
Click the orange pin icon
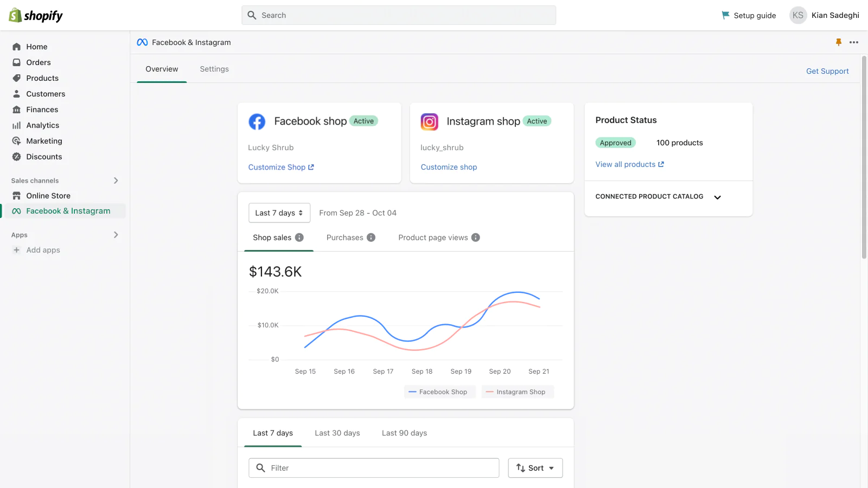[839, 42]
